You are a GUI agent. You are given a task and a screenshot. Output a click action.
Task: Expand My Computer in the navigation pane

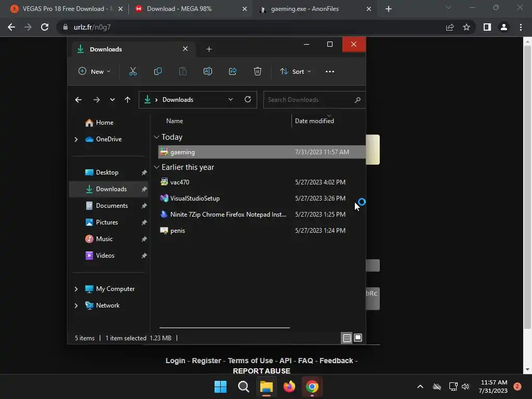point(76,289)
